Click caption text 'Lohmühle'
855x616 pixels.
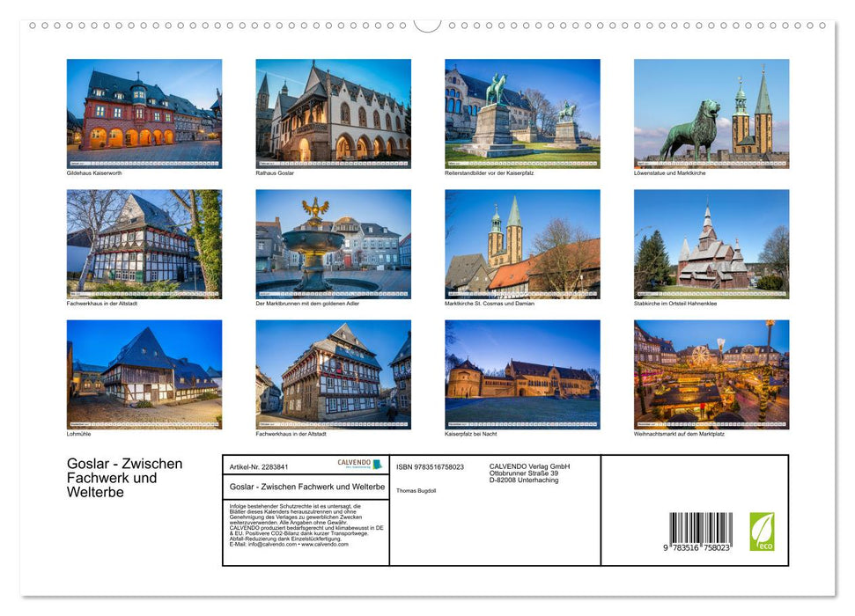pos(79,435)
